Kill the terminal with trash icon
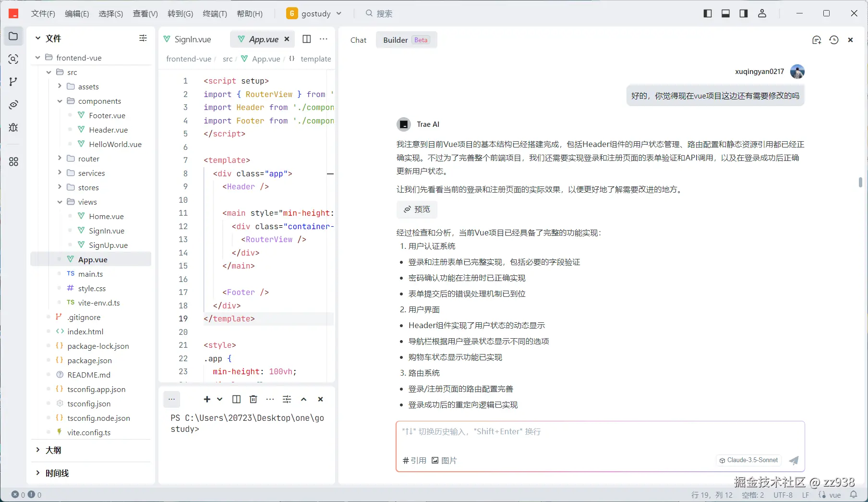This screenshot has height=502, width=868. pos(253,399)
